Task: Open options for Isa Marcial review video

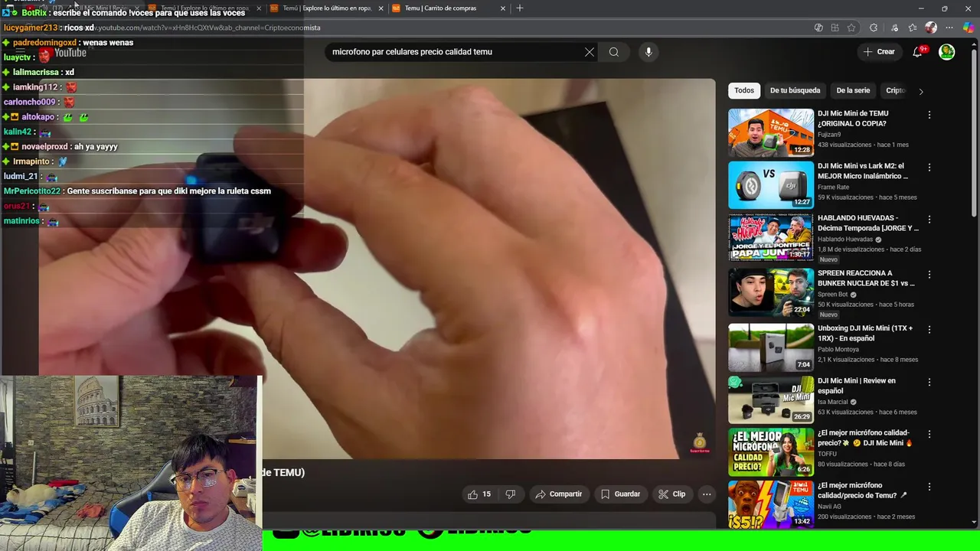Action: [929, 382]
